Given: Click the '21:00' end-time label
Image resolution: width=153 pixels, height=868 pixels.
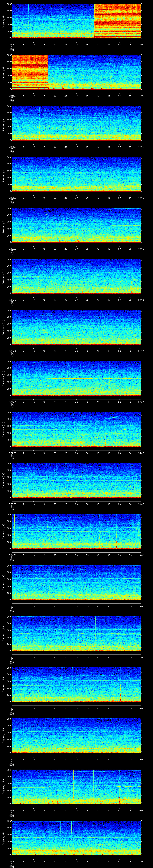Looking at the screenshot, I should [141, 351].
